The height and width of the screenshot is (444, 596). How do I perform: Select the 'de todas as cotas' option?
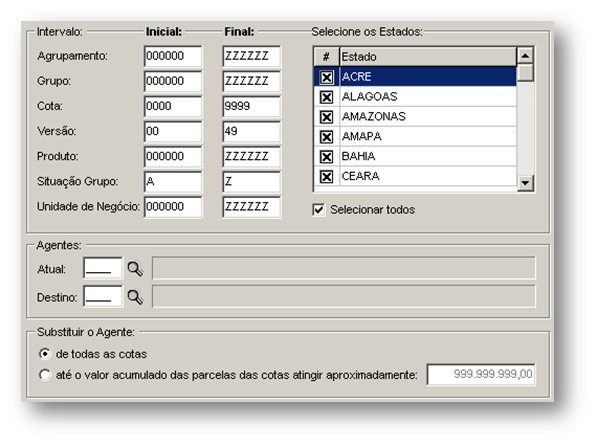(44, 354)
